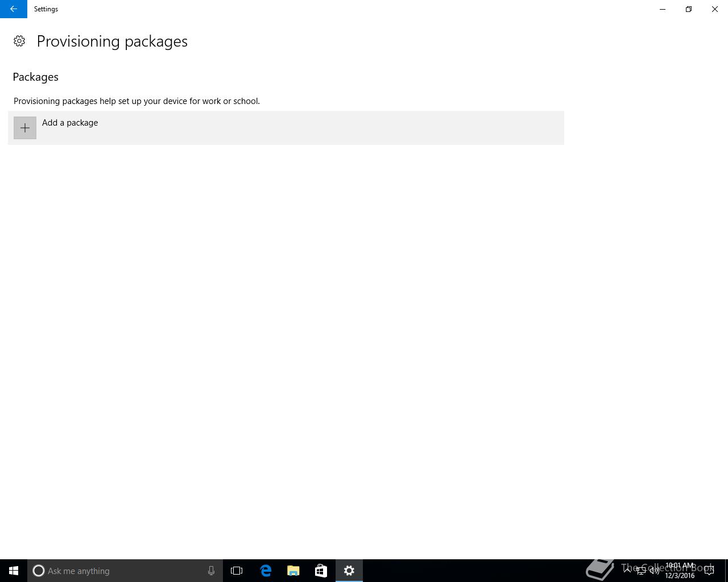Click the 'Provisioning packages help set up your device' description

click(x=136, y=101)
